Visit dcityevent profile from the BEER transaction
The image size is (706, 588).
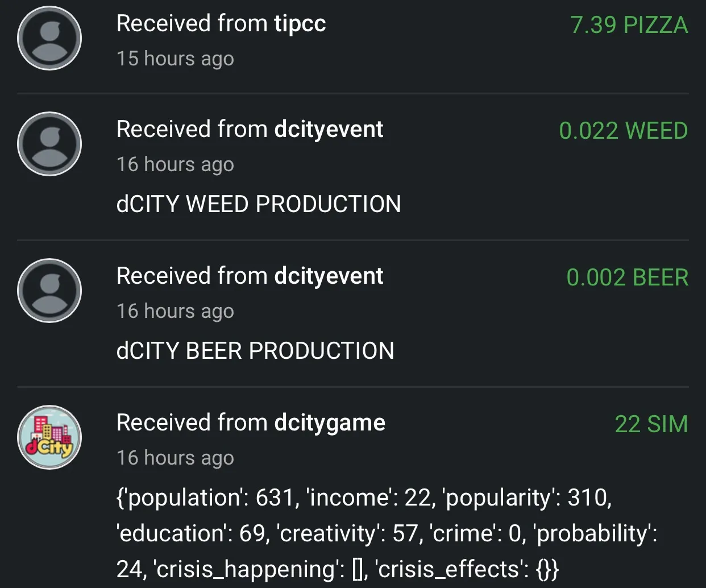click(329, 276)
